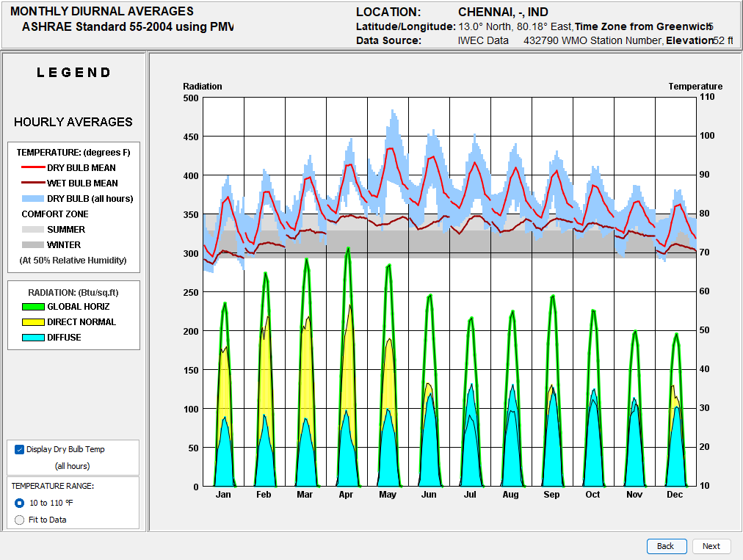Click the green Global Horiz swatch

pyautogui.click(x=33, y=307)
